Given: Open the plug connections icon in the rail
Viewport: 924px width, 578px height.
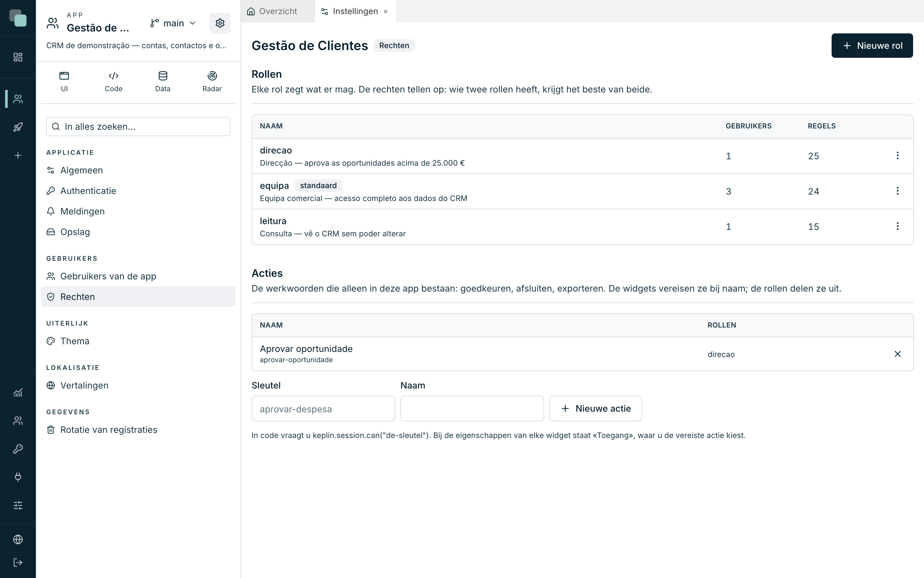Looking at the screenshot, I should (x=18, y=477).
